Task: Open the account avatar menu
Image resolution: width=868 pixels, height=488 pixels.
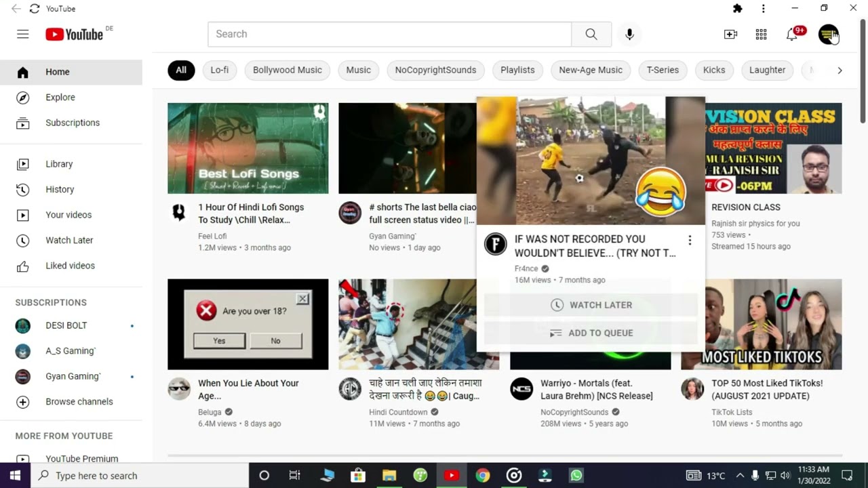Action: pos(828,34)
